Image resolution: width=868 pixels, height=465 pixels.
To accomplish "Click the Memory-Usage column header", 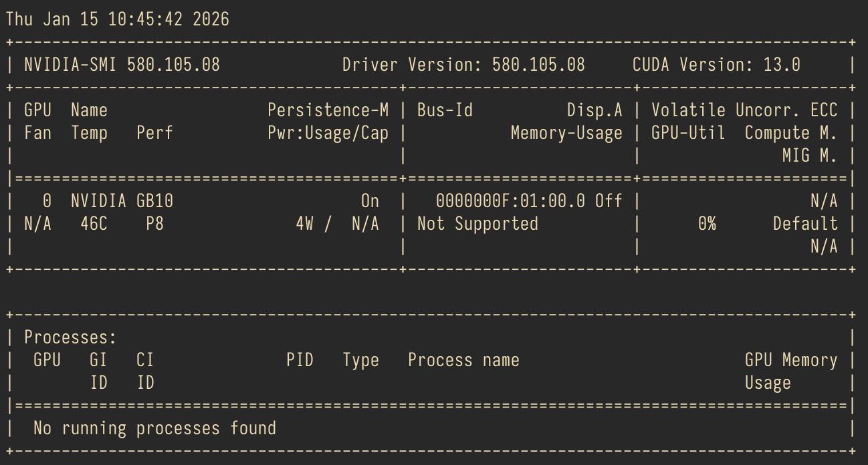I will tap(566, 133).
